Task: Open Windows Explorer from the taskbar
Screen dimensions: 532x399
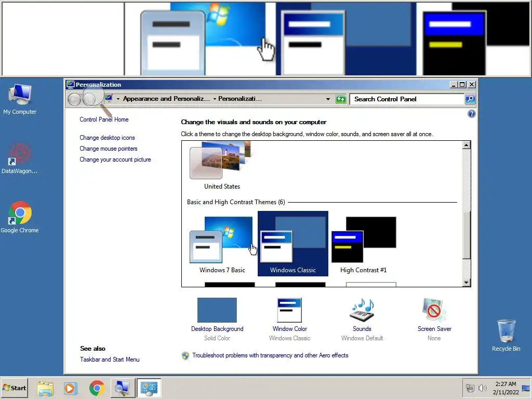Action: 45,388
